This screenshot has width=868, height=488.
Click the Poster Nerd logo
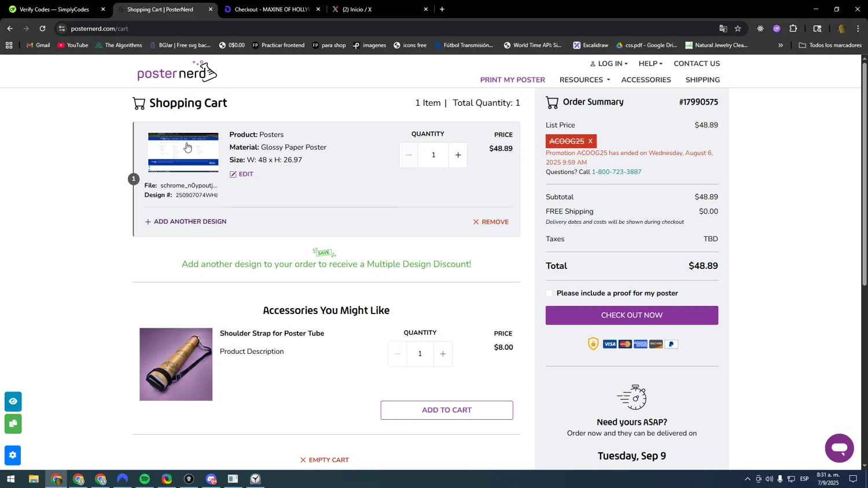point(177,72)
